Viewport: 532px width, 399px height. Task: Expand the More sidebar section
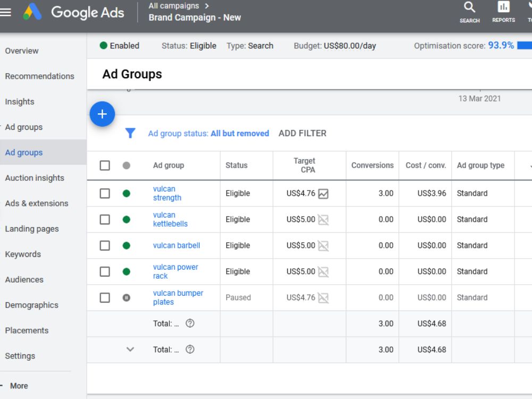tap(2, 385)
